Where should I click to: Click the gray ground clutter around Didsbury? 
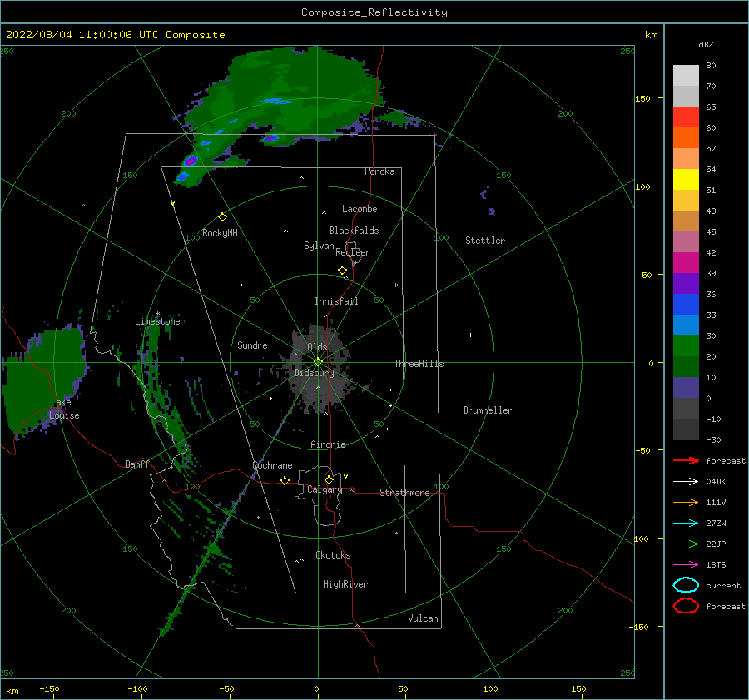pyautogui.click(x=319, y=368)
